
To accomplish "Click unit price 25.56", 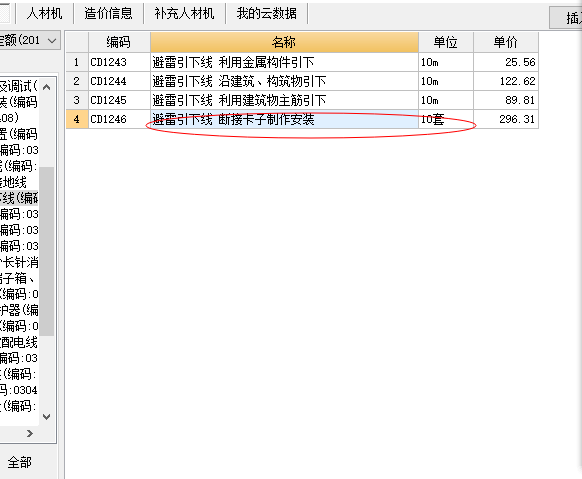I will click(506, 62).
